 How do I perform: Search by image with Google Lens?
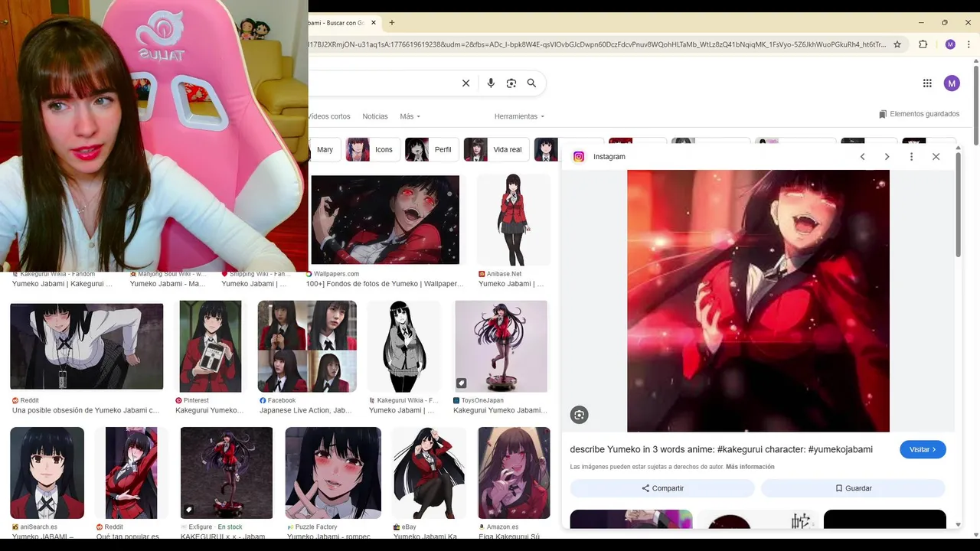(511, 83)
